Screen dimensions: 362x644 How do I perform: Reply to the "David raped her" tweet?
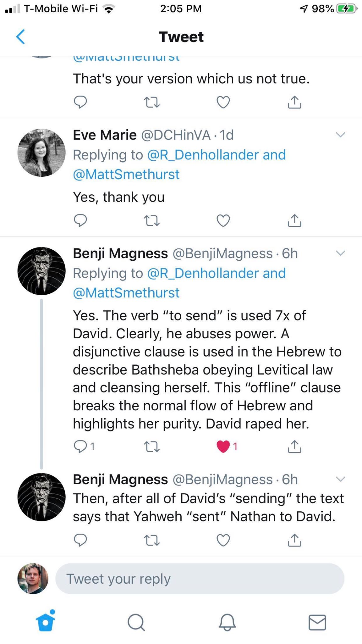(x=80, y=446)
